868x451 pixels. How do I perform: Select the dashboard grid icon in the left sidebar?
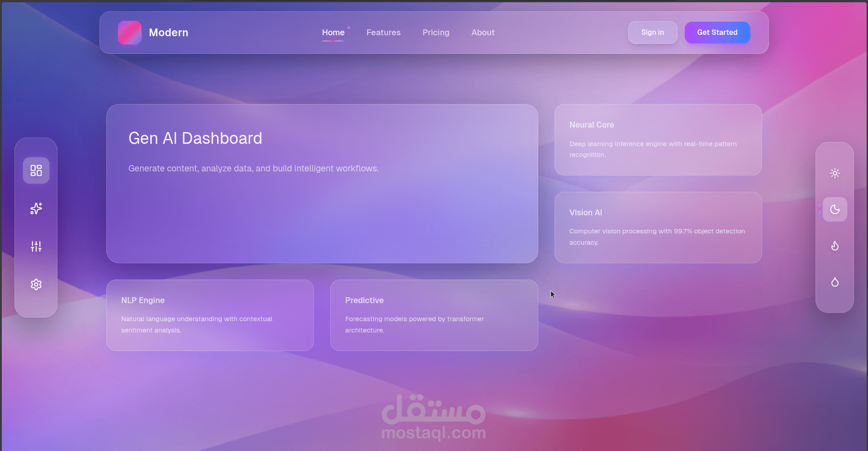[x=36, y=171]
